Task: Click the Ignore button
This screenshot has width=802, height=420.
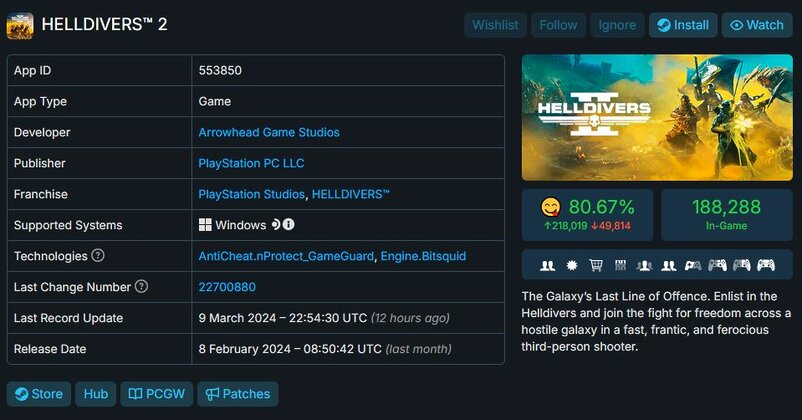Action: coord(617,25)
